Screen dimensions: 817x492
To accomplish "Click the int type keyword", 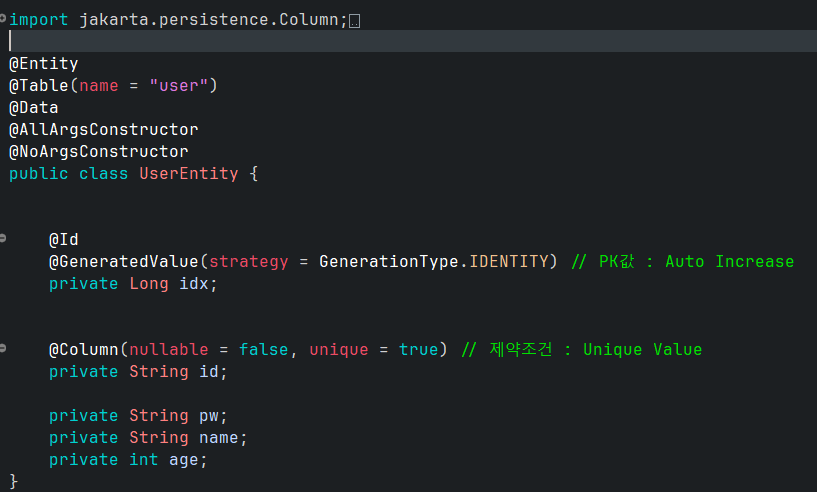I will [144, 460].
